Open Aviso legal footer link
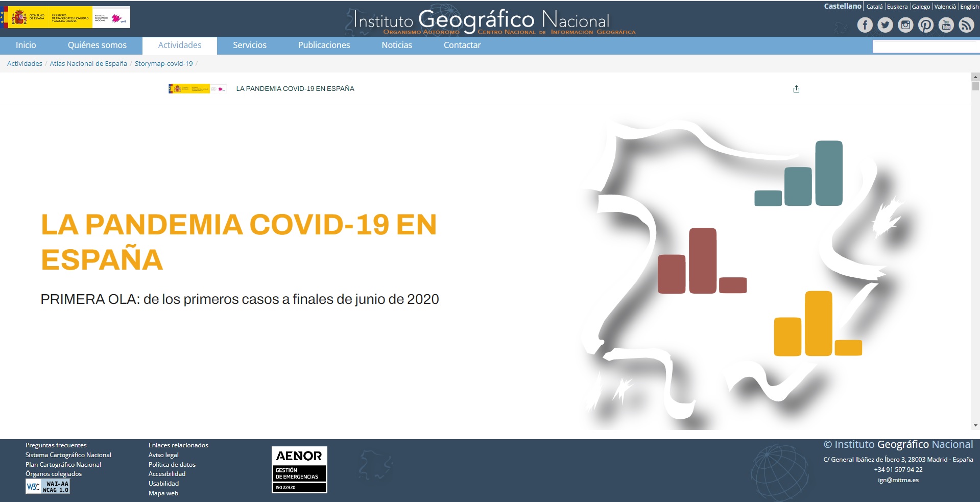The image size is (980, 502). pos(163,455)
